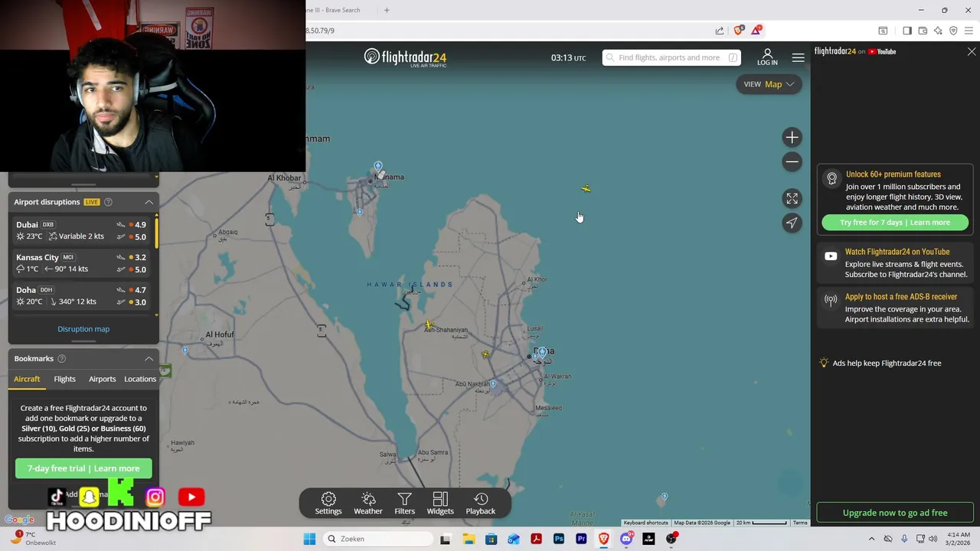Click the Manama airport pin marker
Screen dimensions: 980x551
click(x=378, y=166)
